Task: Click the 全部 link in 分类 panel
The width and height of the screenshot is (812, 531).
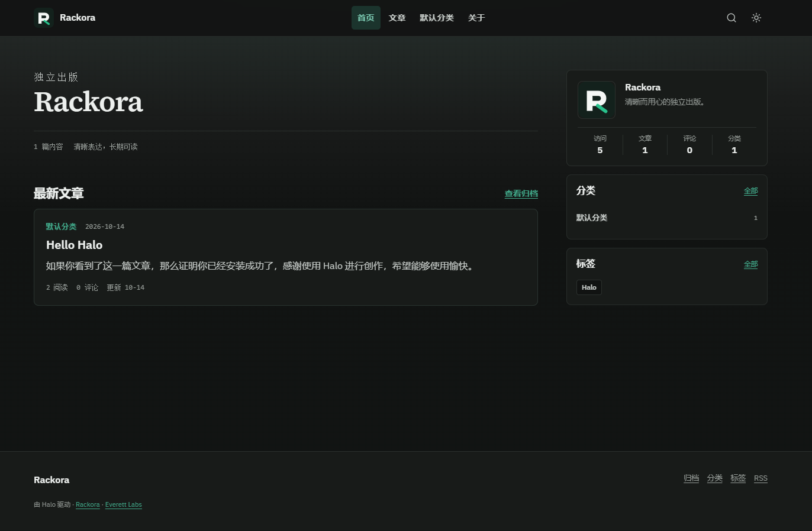Action: tap(750, 191)
